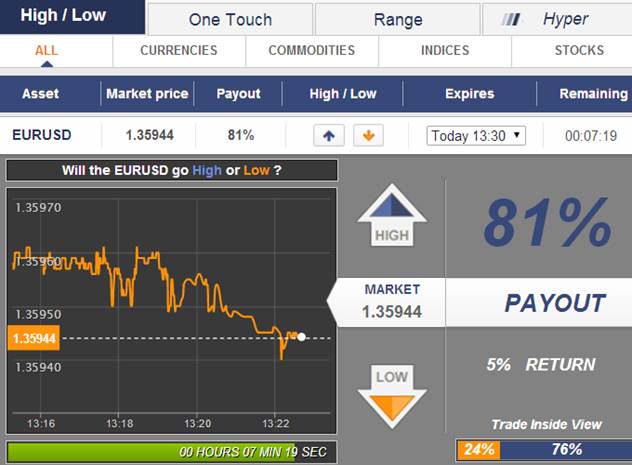Click the green countdown progress bar
Screen dimensions: 632x465
pos(171,452)
